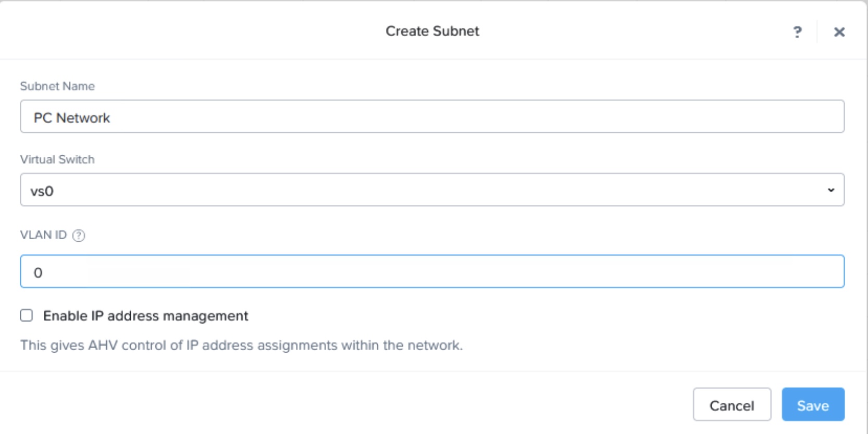Click the AHV control description text
This screenshot has height=434, width=868.
click(x=241, y=345)
